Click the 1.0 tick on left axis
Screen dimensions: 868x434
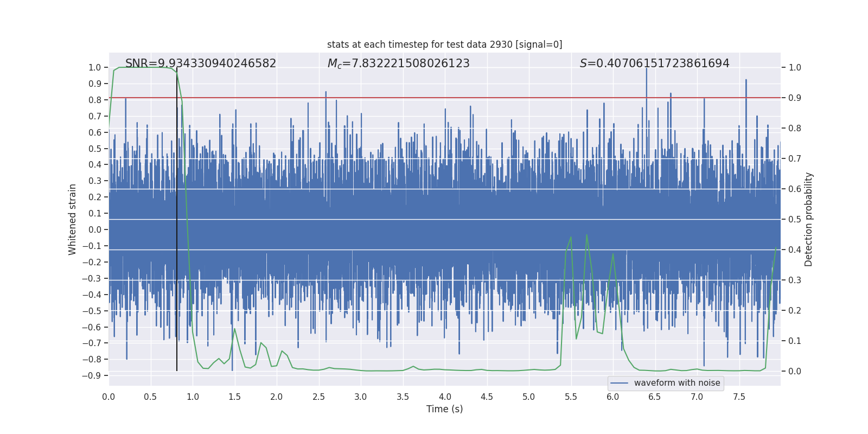click(x=95, y=67)
